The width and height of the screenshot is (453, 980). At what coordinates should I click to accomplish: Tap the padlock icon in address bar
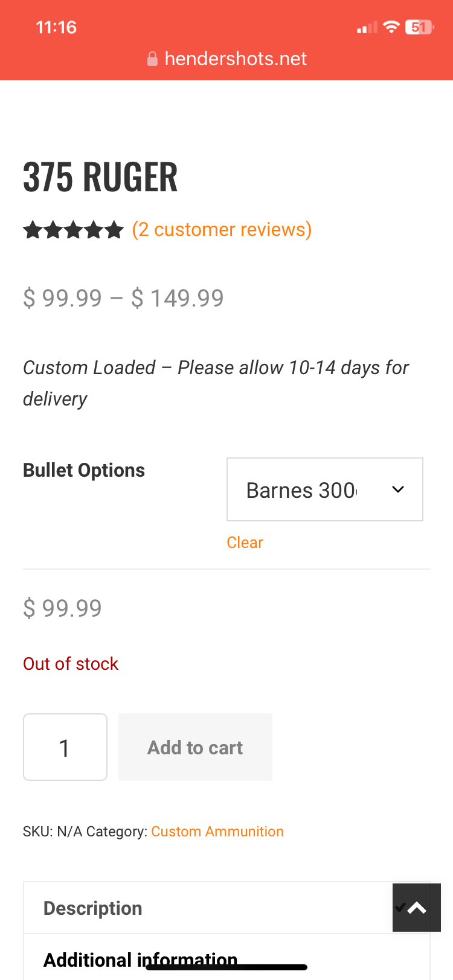152,59
